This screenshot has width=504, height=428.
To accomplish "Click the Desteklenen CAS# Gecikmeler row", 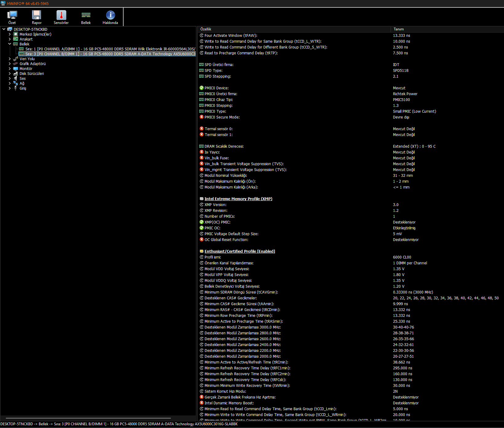I will [351, 298].
